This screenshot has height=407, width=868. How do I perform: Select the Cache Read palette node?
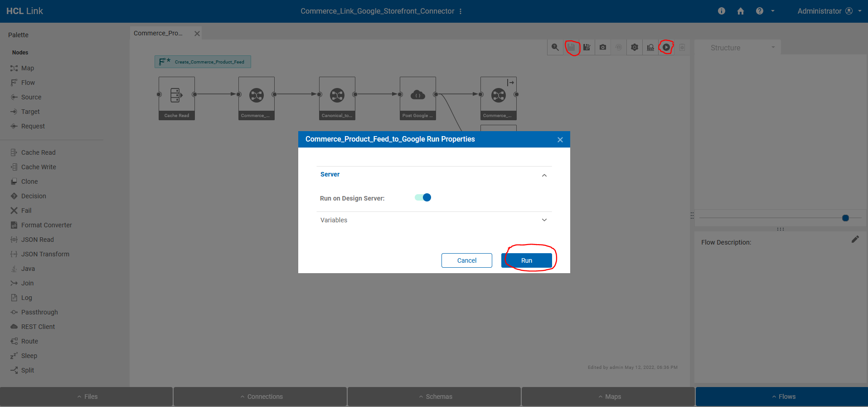[x=33, y=152]
